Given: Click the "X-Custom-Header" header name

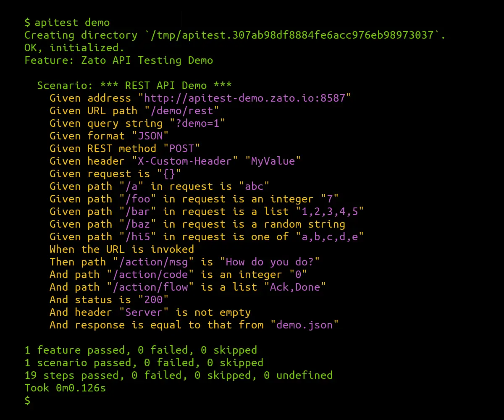Looking at the screenshot, I should tap(185, 161).
